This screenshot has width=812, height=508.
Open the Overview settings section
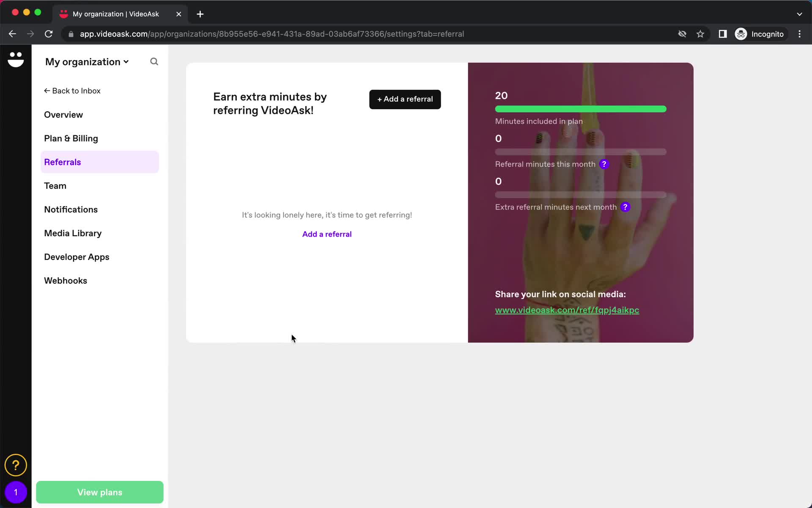tap(63, 115)
